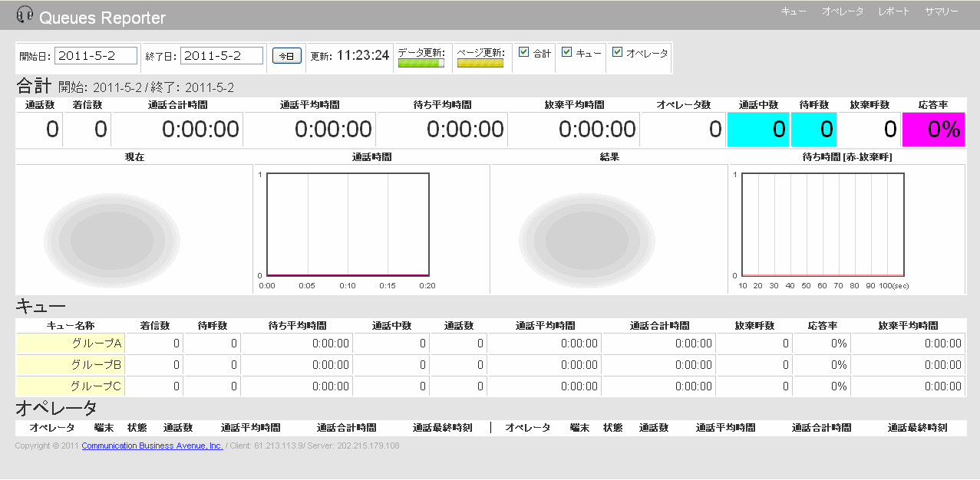The image size is (980, 480).
Task: Click the magenta 応答率 percentage box
Action: tap(933, 130)
